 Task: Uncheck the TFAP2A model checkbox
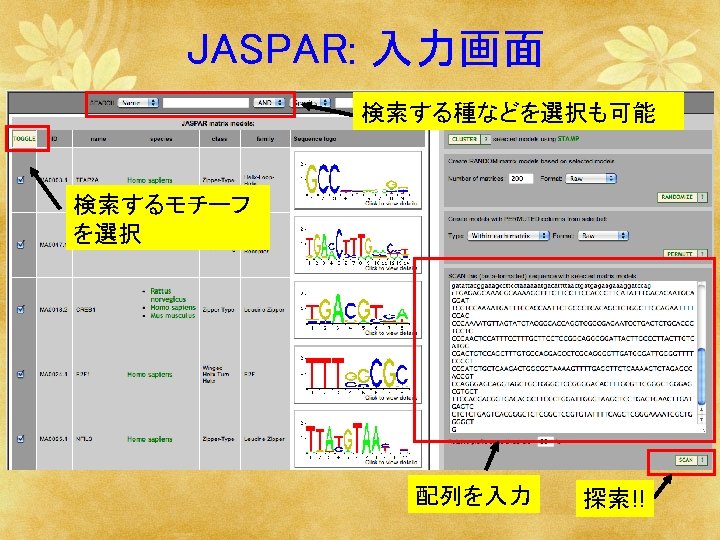[x=20, y=180]
